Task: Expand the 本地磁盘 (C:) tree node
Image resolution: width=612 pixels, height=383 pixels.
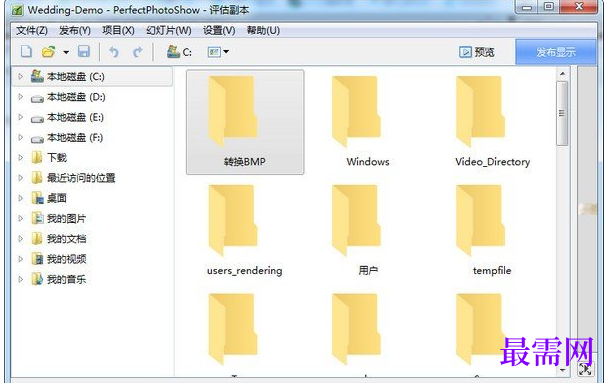Action: 21,77
